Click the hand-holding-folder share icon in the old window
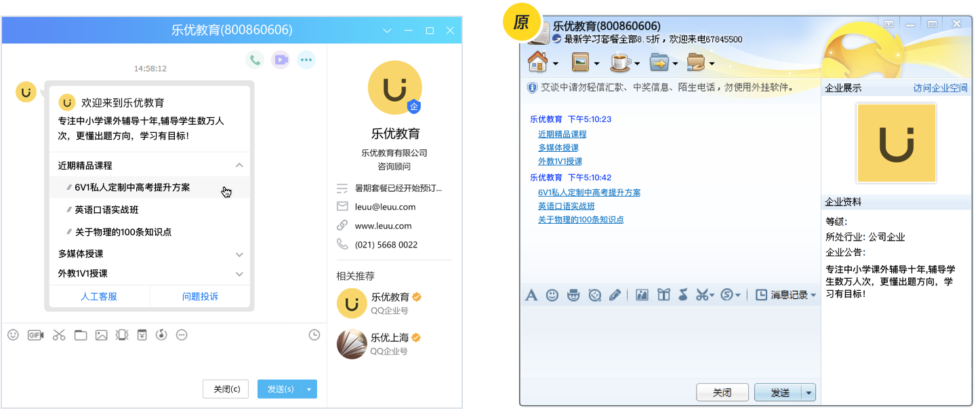This screenshot has width=980, height=419. (x=697, y=62)
